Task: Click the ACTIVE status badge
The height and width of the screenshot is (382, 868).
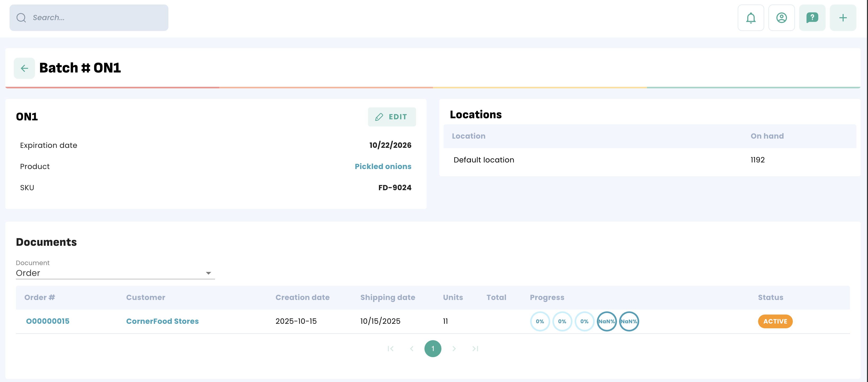Action: point(775,321)
